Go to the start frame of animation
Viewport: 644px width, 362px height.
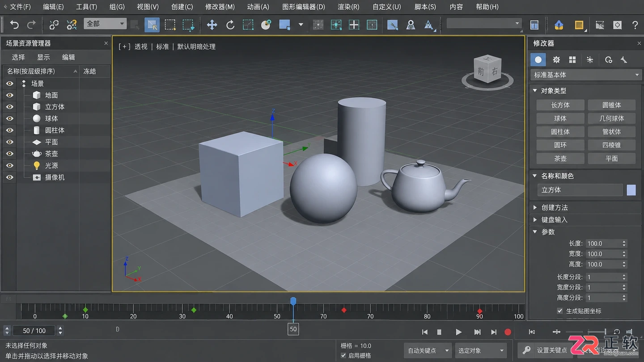[x=425, y=332]
